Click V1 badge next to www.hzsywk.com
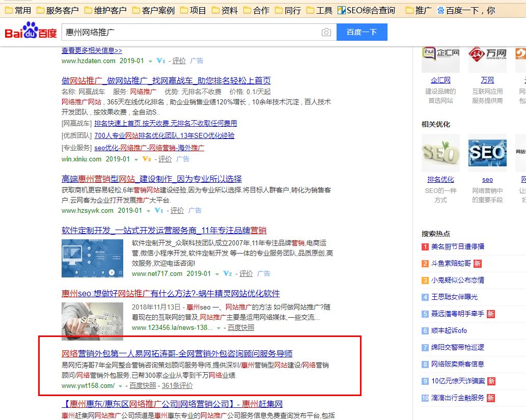Screen dimensions: 526x420 159,210
